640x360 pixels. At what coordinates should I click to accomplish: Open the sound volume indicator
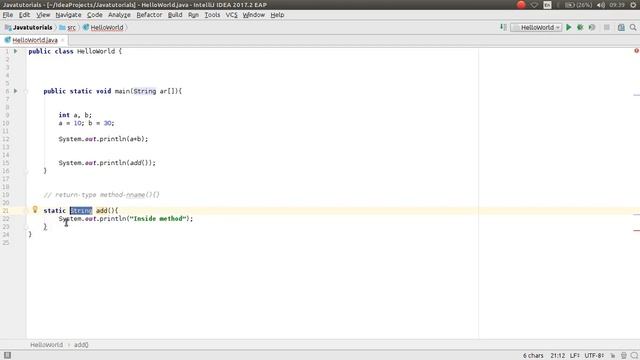(601, 4)
